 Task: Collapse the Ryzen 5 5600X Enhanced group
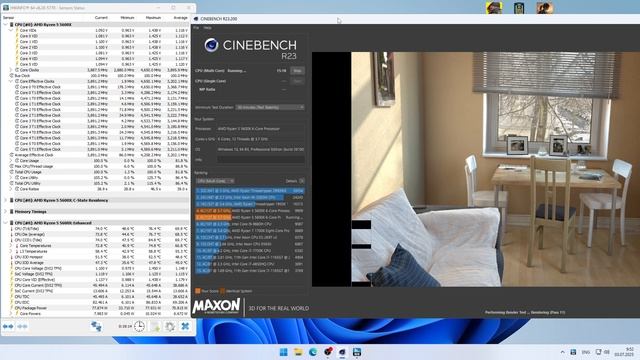click(5, 223)
